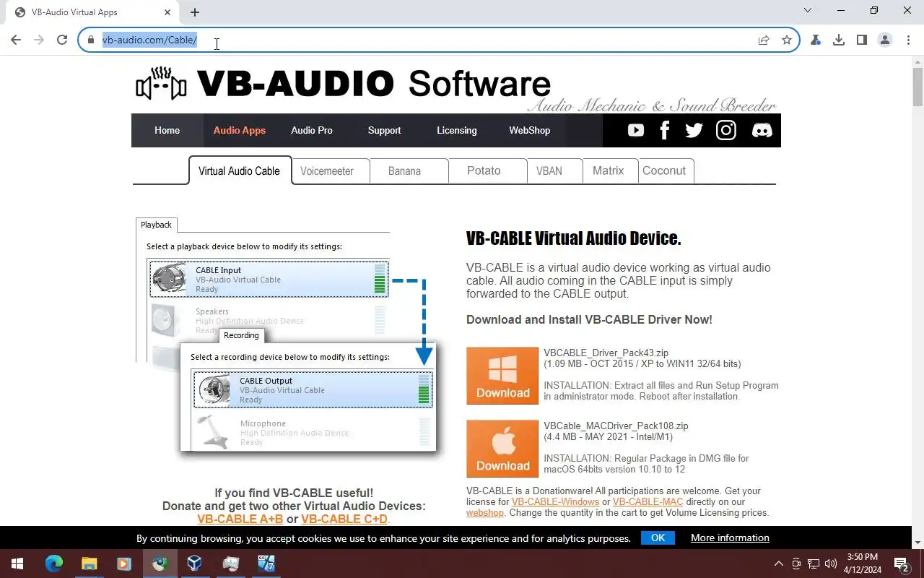Click the share page icon in address bar

coord(764,40)
